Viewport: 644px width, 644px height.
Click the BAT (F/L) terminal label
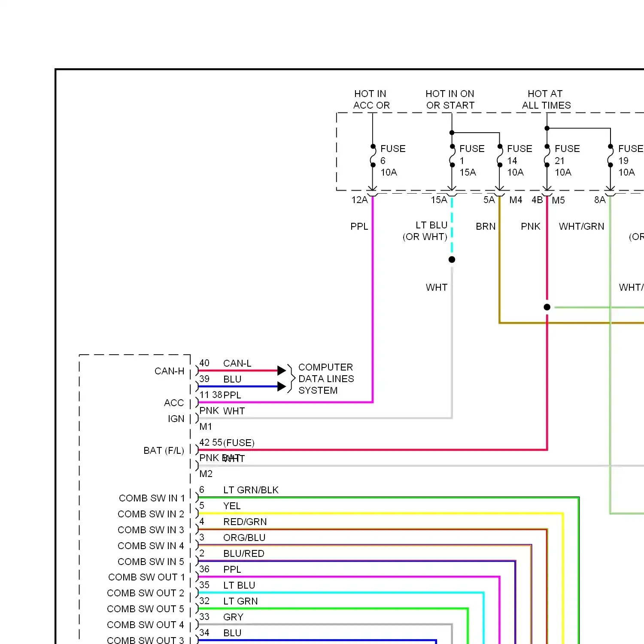(164, 450)
